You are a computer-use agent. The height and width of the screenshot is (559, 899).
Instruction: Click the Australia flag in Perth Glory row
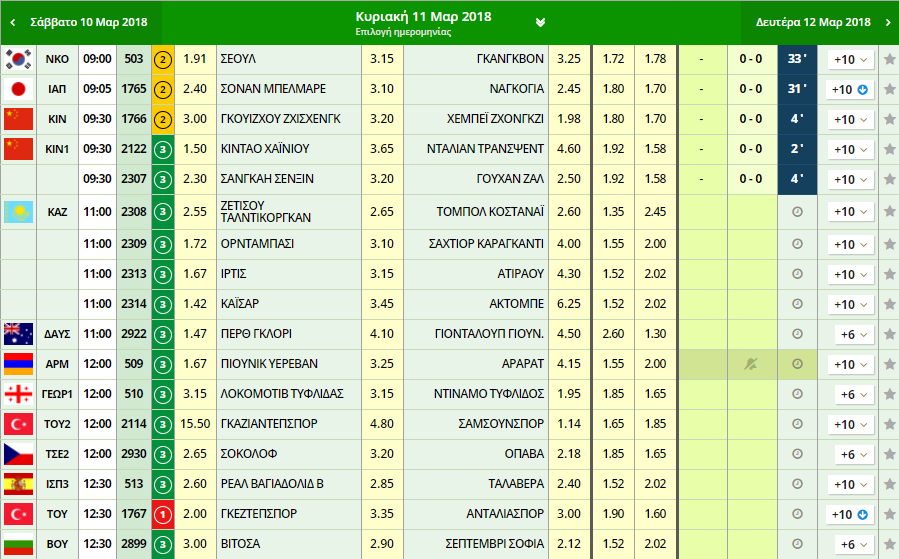(19, 334)
